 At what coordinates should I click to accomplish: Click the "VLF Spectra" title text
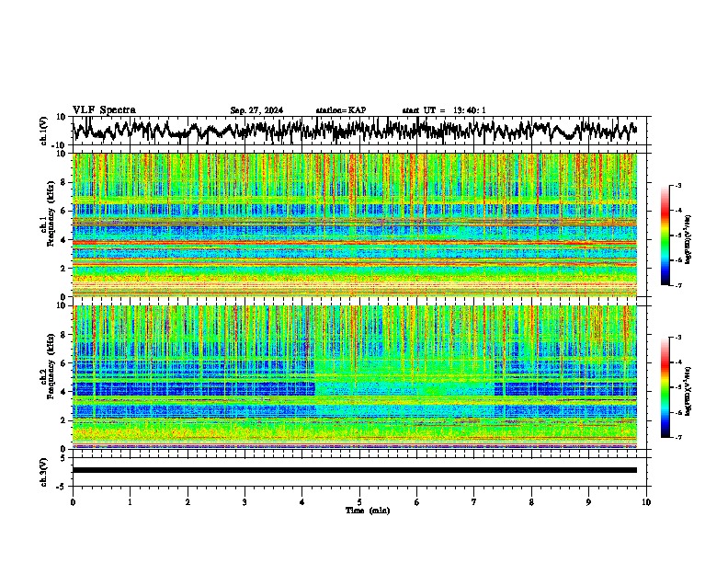[104, 110]
